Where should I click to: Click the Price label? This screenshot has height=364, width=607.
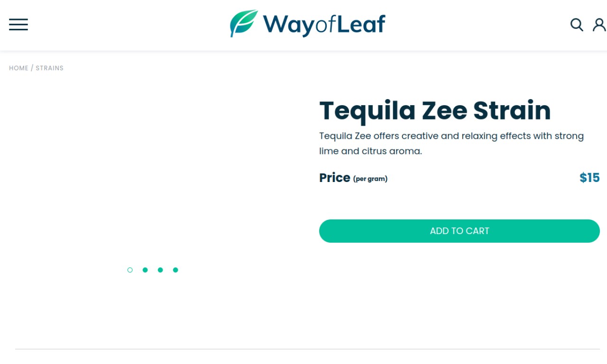click(x=334, y=178)
